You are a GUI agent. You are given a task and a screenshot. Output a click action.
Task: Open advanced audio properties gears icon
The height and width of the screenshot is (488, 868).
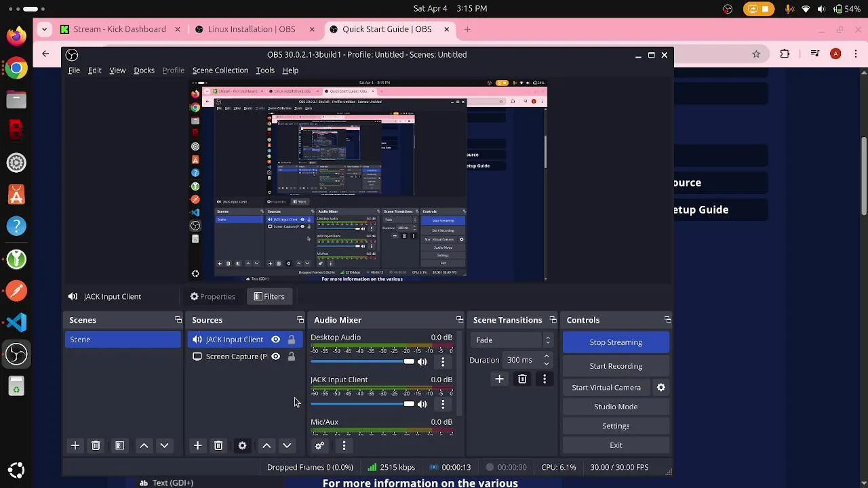pyautogui.click(x=319, y=445)
